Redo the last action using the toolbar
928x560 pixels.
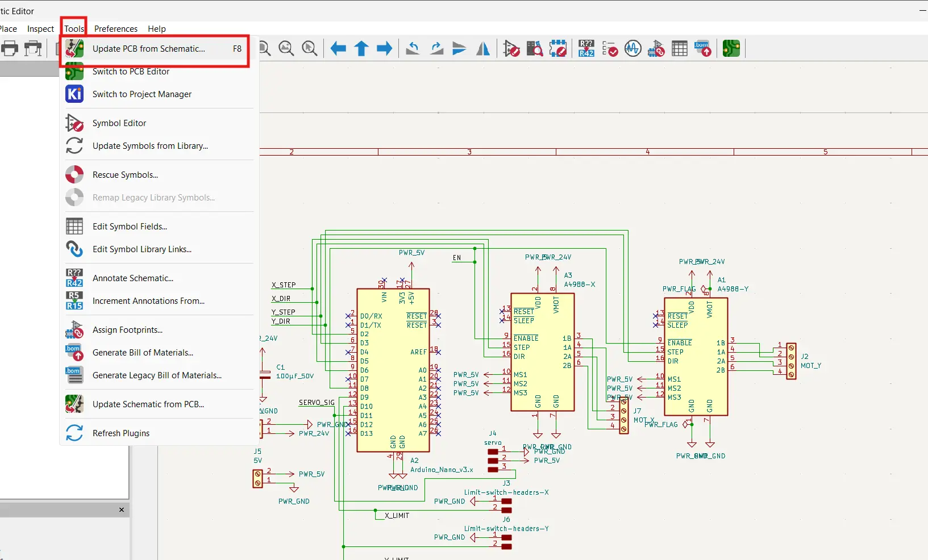tap(436, 48)
